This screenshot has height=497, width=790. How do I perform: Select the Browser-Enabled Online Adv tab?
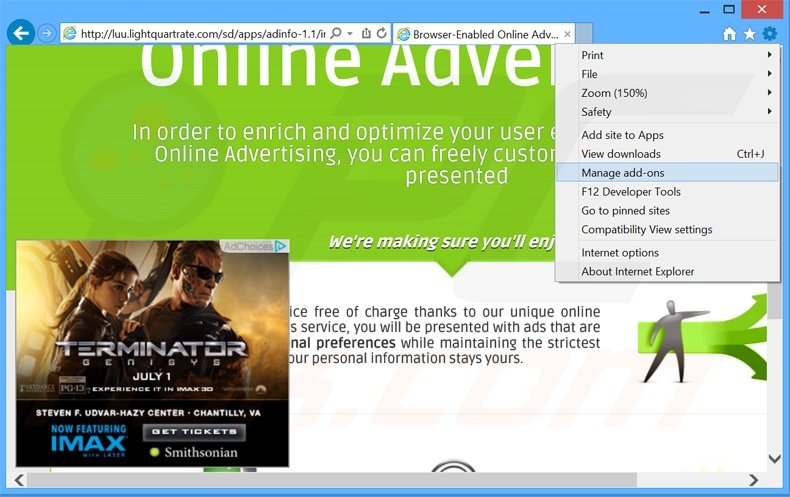click(484, 34)
